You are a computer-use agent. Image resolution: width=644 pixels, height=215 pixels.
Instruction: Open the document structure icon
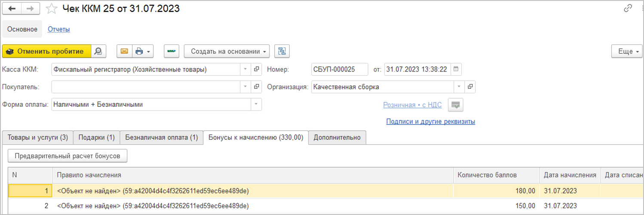coord(282,51)
